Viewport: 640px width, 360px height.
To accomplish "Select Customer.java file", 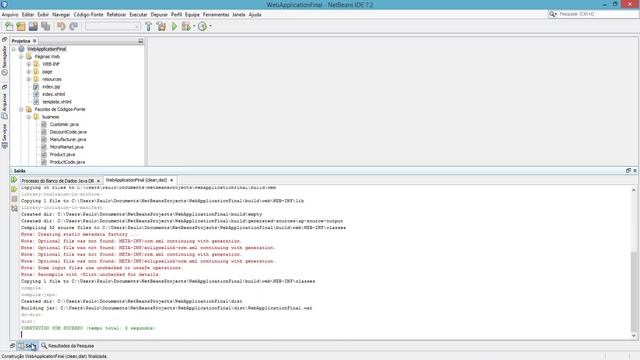I will coord(64,124).
